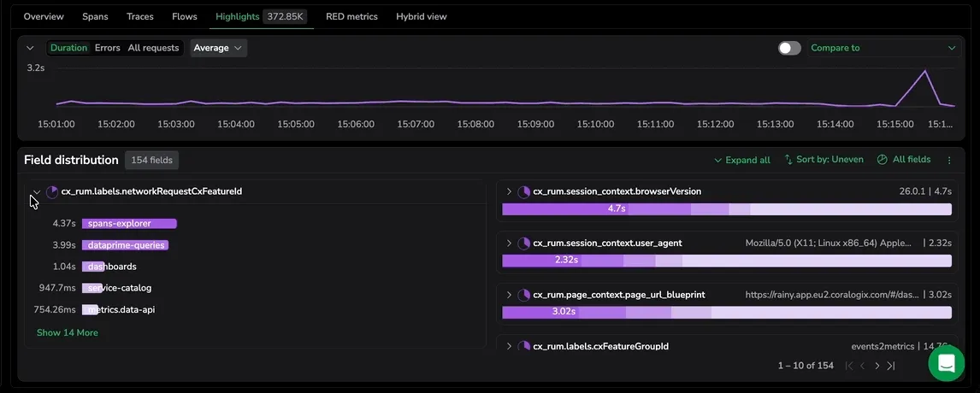The height and width of the screenshot is (393, 980).
Task: Switch to the RED metrics tab
Action: (x=351, y=17)
